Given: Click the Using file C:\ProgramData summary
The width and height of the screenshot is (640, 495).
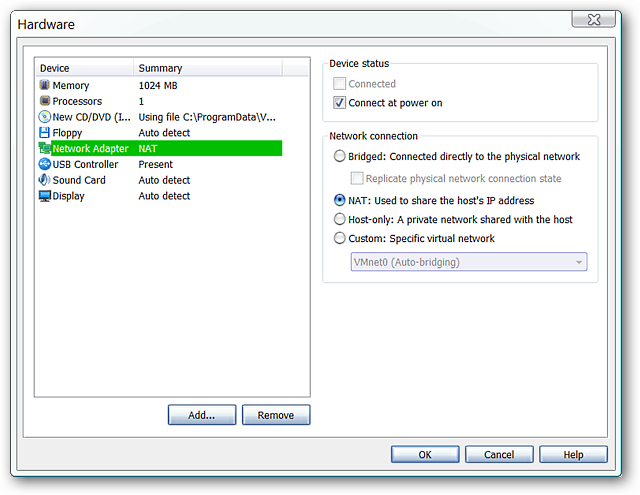Looking at the screenshot, I should pyautogui.click(x=207, y=117).
